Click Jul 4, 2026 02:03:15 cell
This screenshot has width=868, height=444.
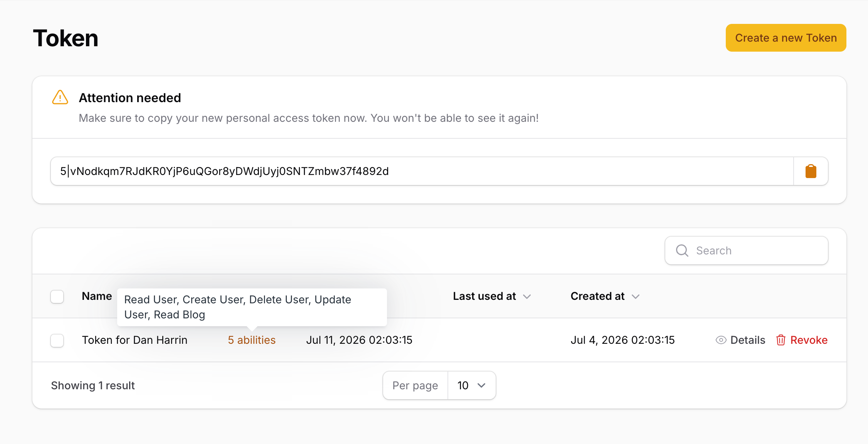[x=622, y=340]
